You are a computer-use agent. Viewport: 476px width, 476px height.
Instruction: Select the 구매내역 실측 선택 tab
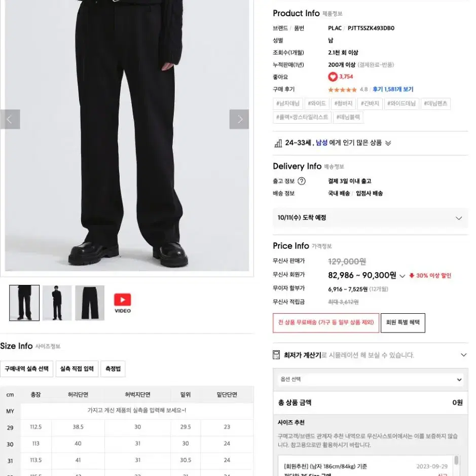click(27, 369)
